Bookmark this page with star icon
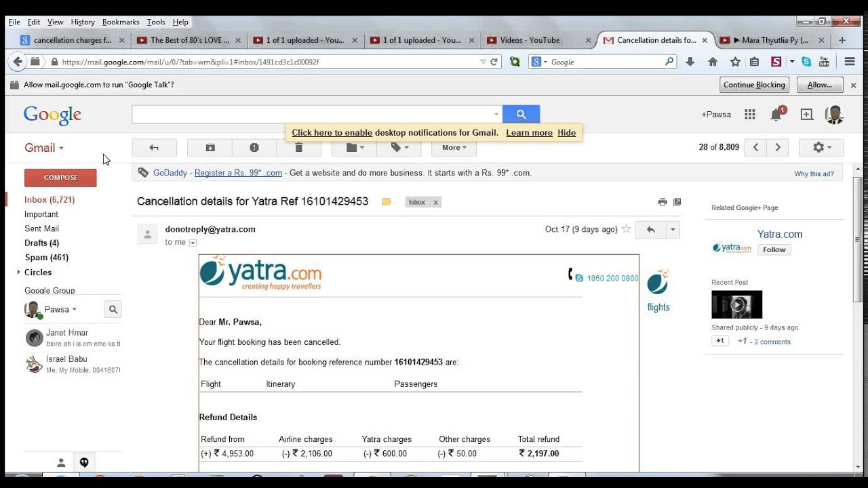868x488 pixels. (735, 62)
